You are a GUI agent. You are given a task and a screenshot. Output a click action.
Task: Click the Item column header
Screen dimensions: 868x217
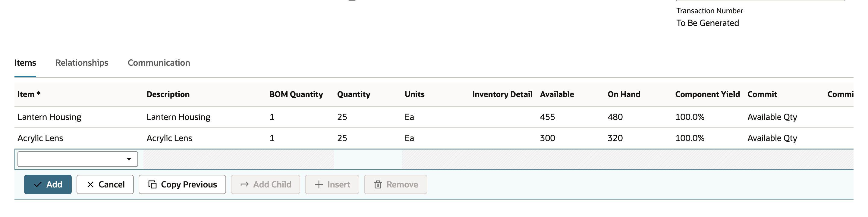coord(29,94)
